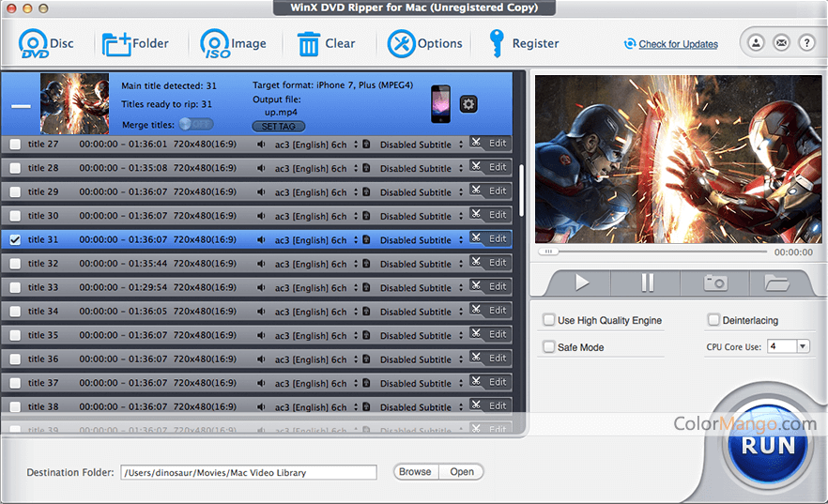
Task: Click the Folder toolbar item
Action: point(135,43)
